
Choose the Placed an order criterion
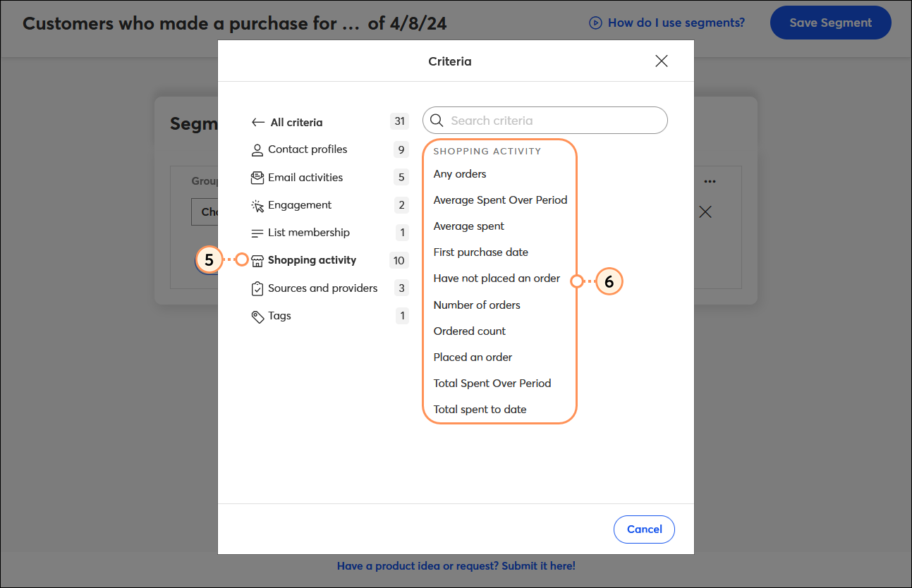click(473, 357)
